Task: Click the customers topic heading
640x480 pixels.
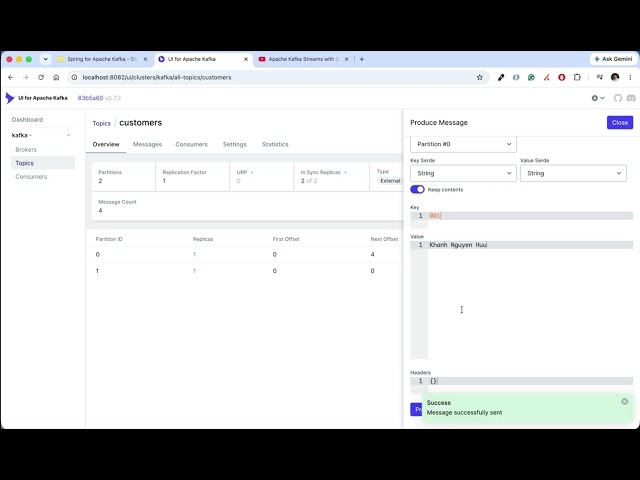Action: tap(140, 123)
